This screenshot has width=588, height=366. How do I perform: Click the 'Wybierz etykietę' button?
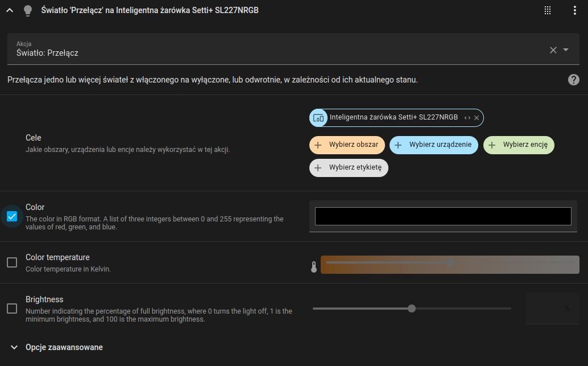point(349,168)
